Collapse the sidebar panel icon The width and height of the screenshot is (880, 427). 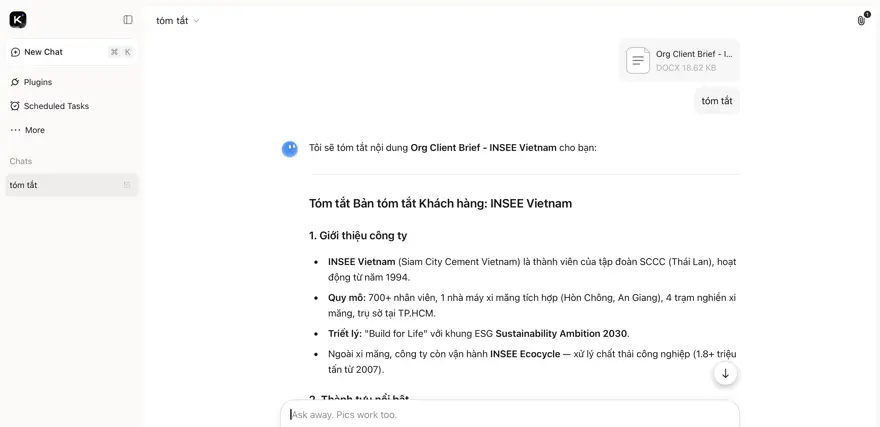[x=128, y=20]
